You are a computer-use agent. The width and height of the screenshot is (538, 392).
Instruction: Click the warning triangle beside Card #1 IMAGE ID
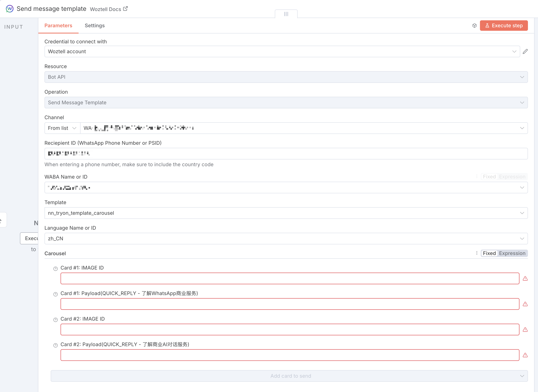pyautogui.click(x=525, y=279)
